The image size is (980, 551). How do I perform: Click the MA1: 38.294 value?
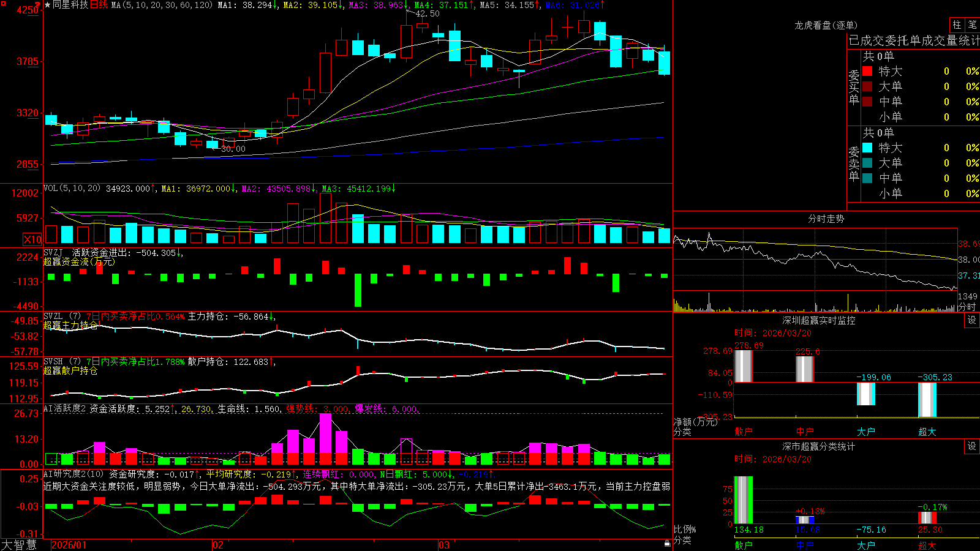(247, 5)
